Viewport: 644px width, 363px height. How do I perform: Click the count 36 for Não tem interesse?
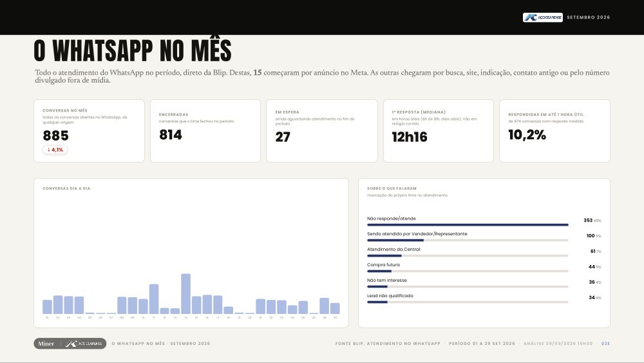(x=591, y=282)
